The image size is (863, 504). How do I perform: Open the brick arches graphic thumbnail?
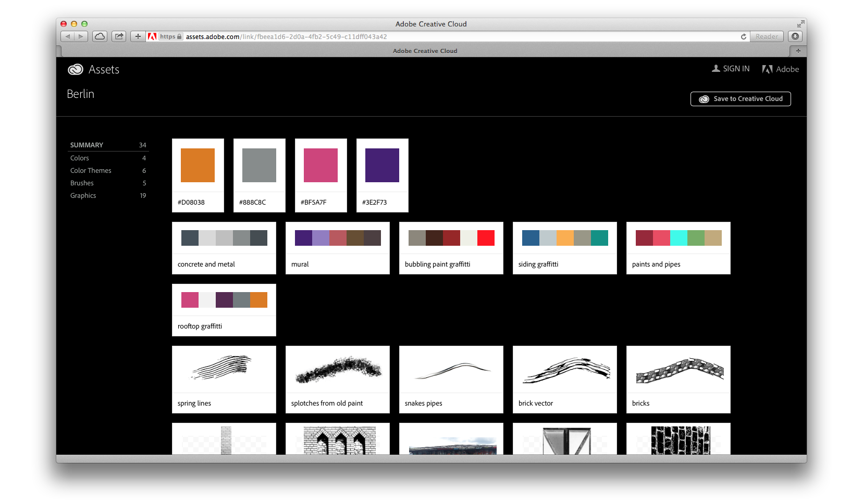(338, 439)
